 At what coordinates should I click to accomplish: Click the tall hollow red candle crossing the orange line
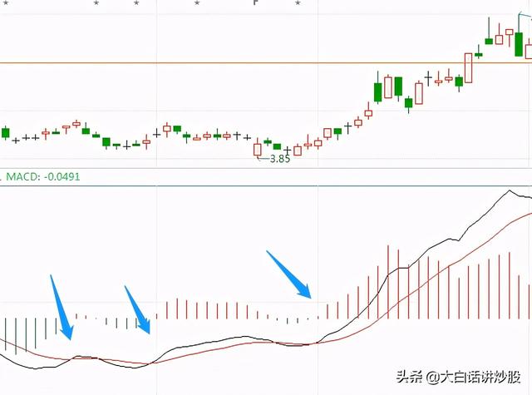468,68
